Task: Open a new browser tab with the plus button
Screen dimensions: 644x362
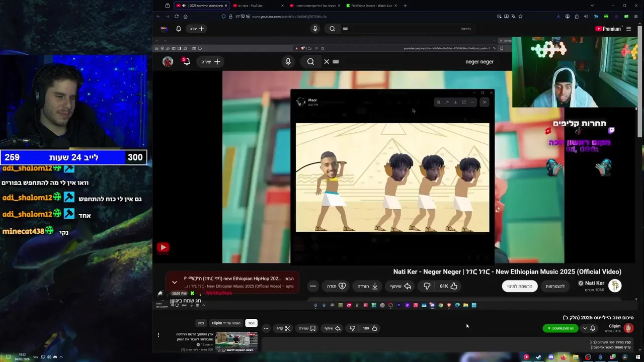Action: click(x=405, y=6)
